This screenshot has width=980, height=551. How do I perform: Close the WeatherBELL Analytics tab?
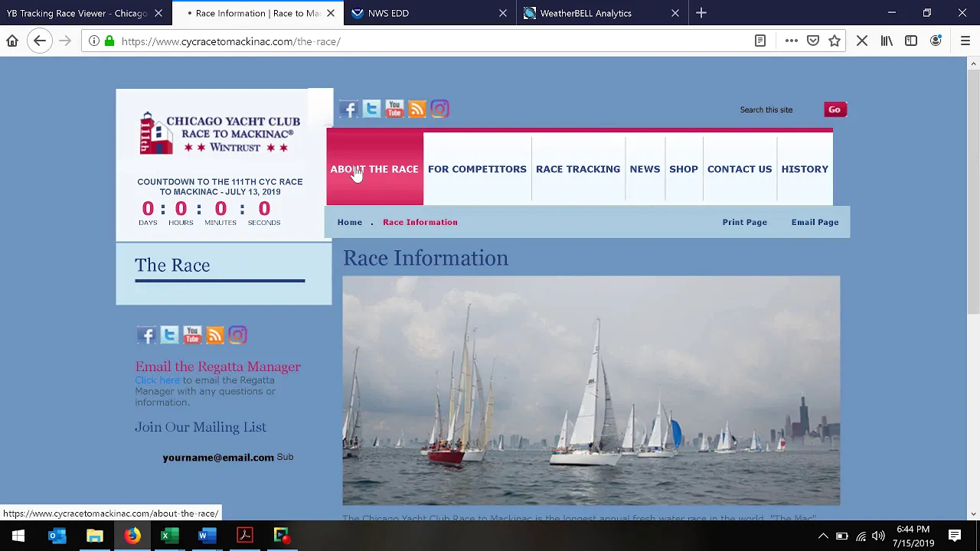coord(675,13)
